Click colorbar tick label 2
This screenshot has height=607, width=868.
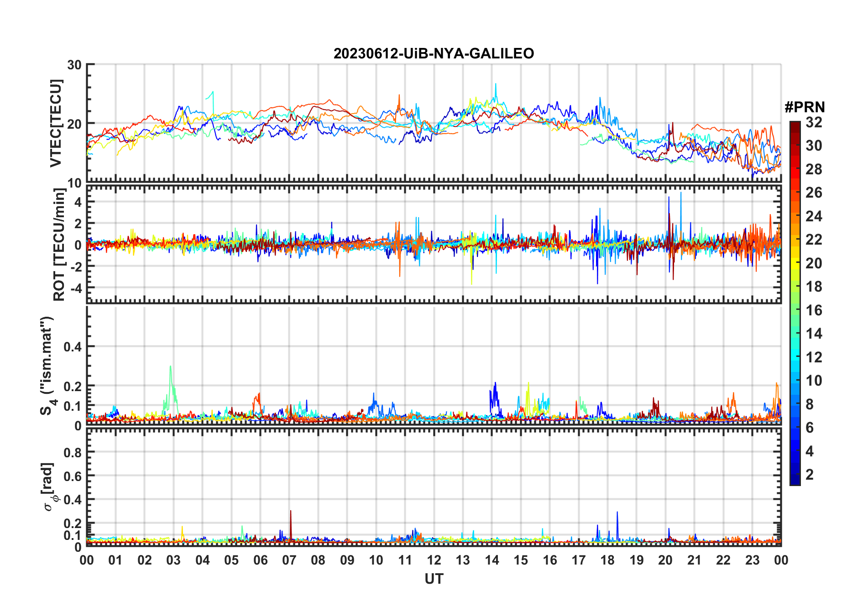tap(810, 475)
